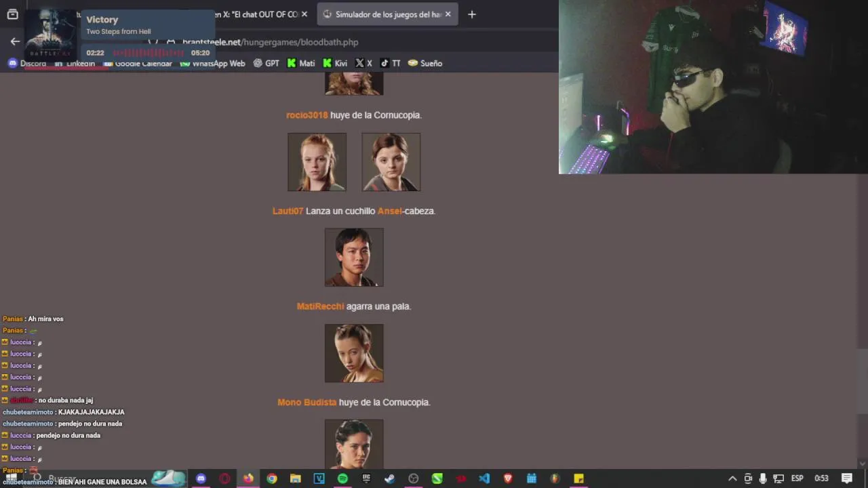
Task: Open the WhatsApp Web bookmark
Action: tap(212, 63)
